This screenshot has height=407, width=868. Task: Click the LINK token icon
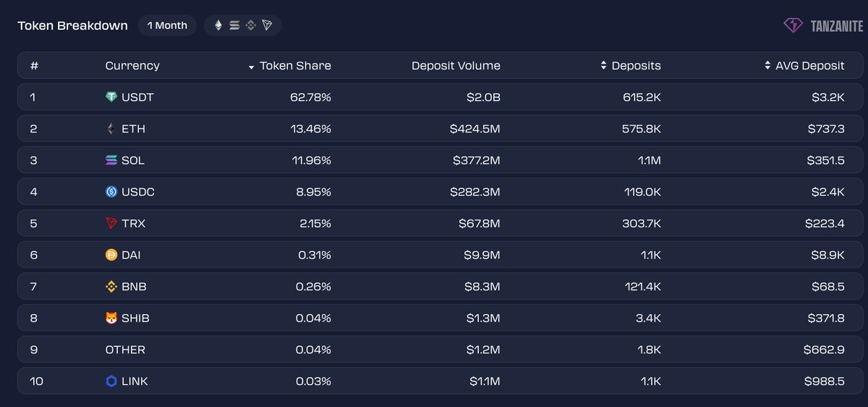point(111,381)
